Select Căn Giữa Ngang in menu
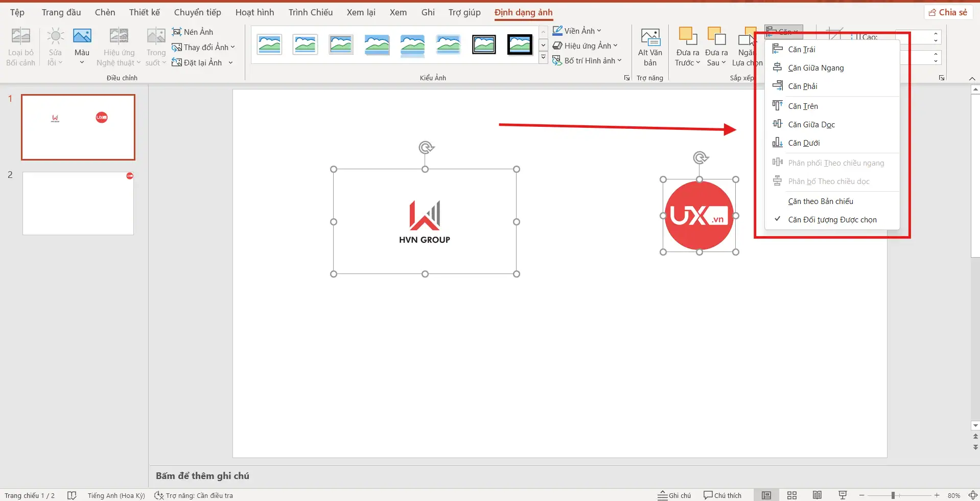The width and height of the screenshot is (980, 501). [832, 67]
